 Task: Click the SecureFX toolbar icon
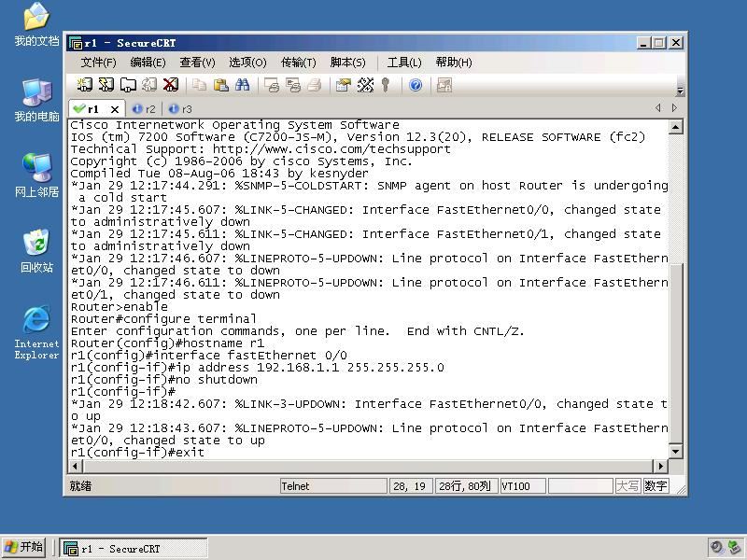[444, 85]
